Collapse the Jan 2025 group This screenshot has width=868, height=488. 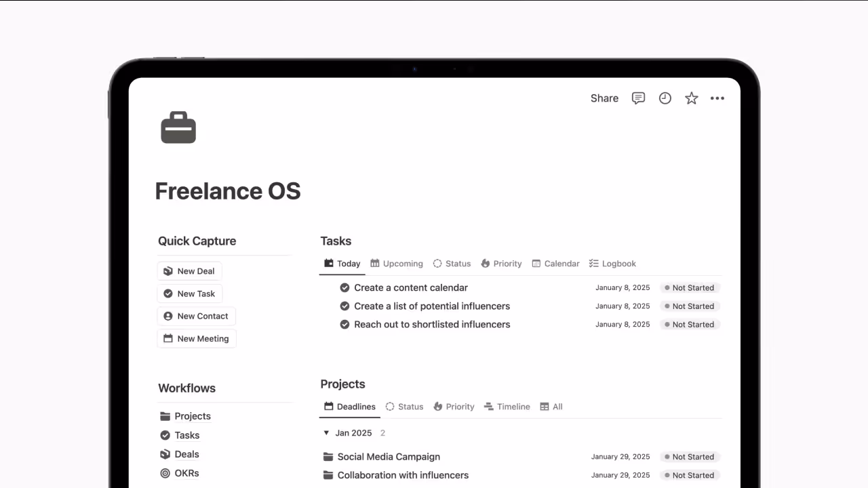point(326,432)
